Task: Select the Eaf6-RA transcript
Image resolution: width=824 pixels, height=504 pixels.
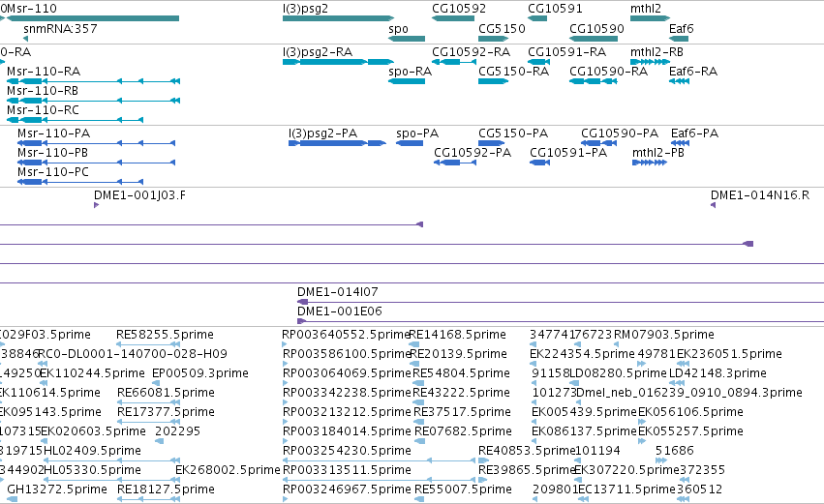Action: [x=679, y=81]
